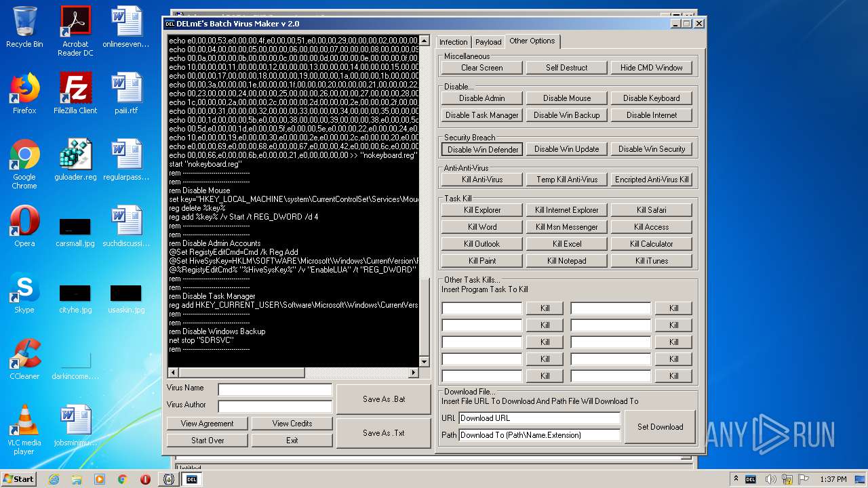The image size is (868, 488).
Task: Open suchdiscussi document icon
Action: pos(126,226)
